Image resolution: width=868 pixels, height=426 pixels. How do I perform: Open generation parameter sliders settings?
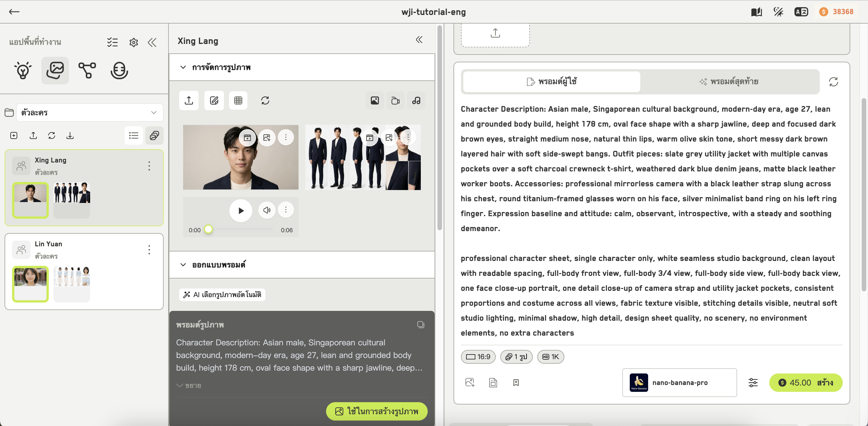[753, 383]
